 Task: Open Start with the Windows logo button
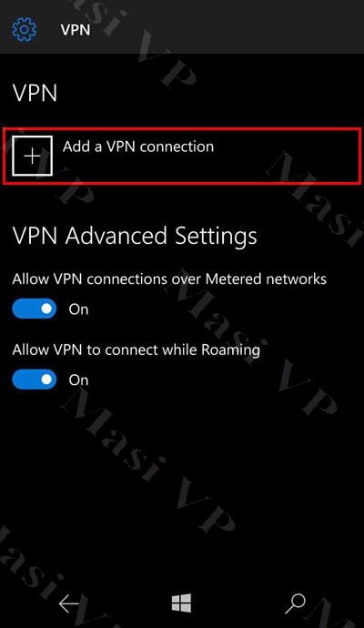(181, 603)
